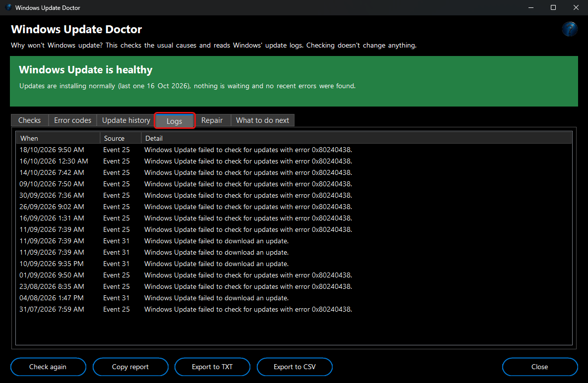588x383 pixels.
Task: Select the 01/09/2026 9:50 AM log row
Action: 294,275
